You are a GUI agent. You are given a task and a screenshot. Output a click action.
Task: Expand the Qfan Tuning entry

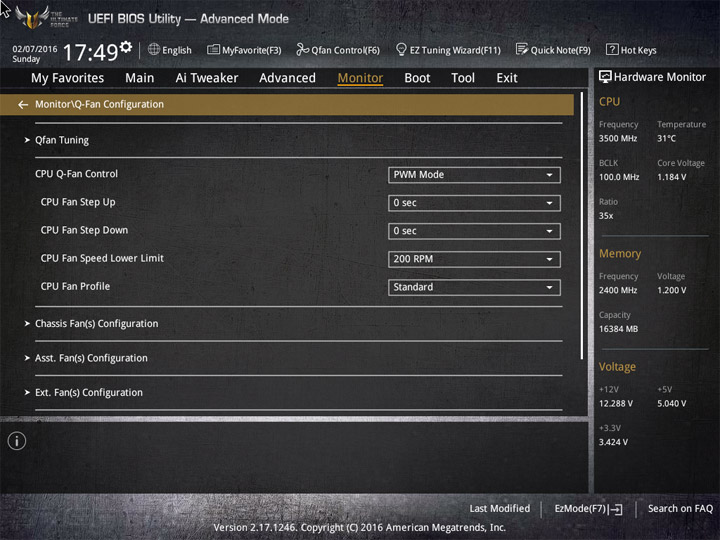[x=62, y=140]
